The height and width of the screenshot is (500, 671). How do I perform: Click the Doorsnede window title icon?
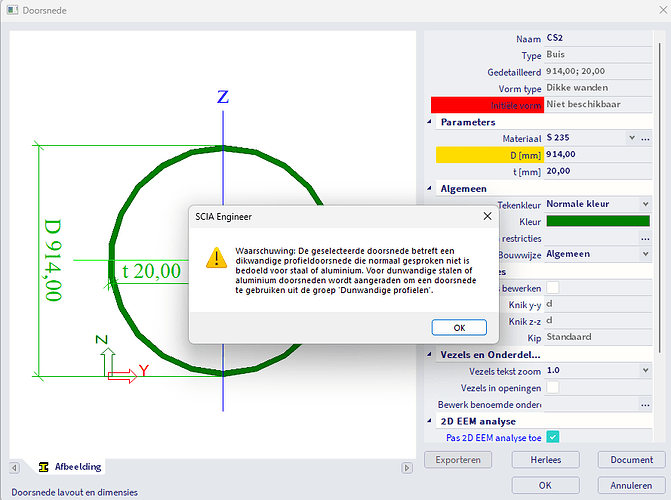point(12,10)
